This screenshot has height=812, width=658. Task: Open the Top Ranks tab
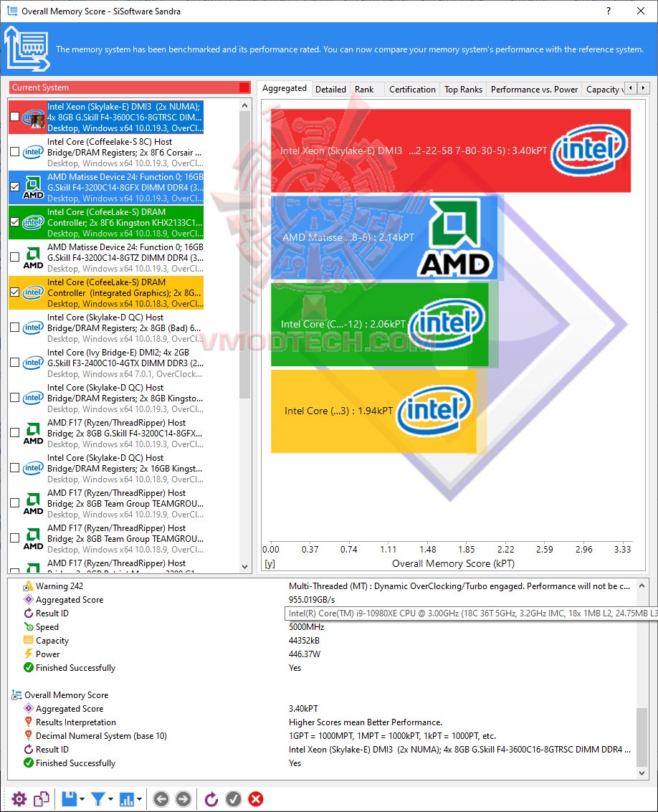[463, 89]
